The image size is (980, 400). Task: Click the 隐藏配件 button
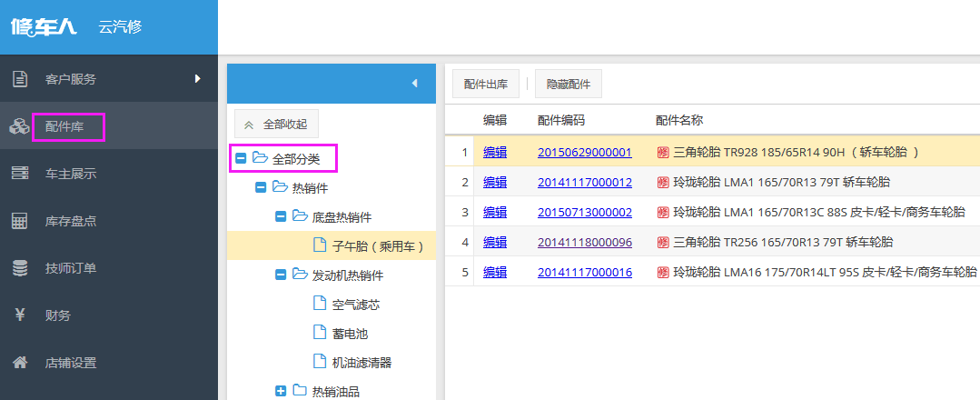569,85
